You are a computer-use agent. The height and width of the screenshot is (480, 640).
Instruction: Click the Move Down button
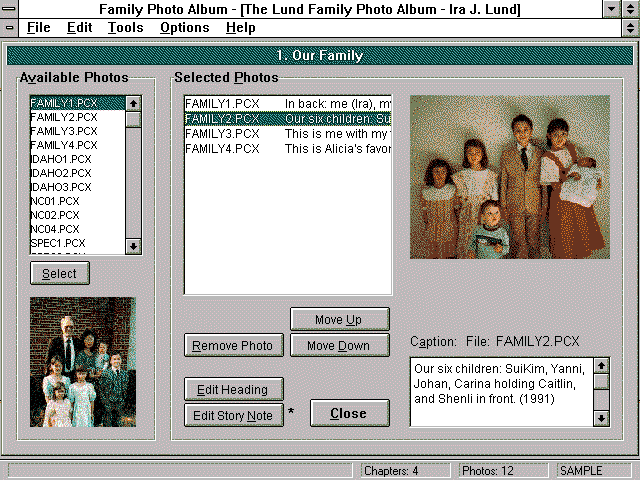coord(338,346)
